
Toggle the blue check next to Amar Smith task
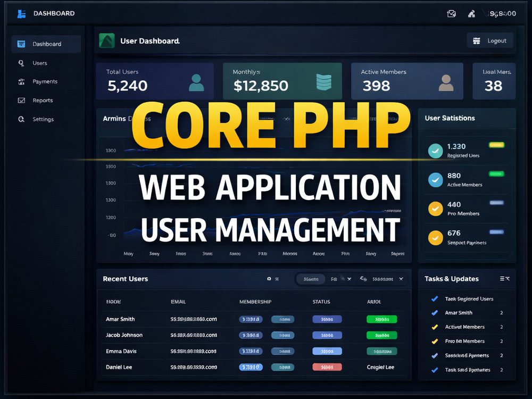tap(435, 313)
